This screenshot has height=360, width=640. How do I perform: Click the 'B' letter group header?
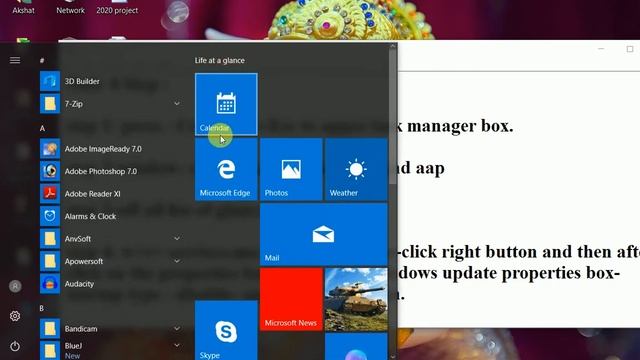click(42, 308)
